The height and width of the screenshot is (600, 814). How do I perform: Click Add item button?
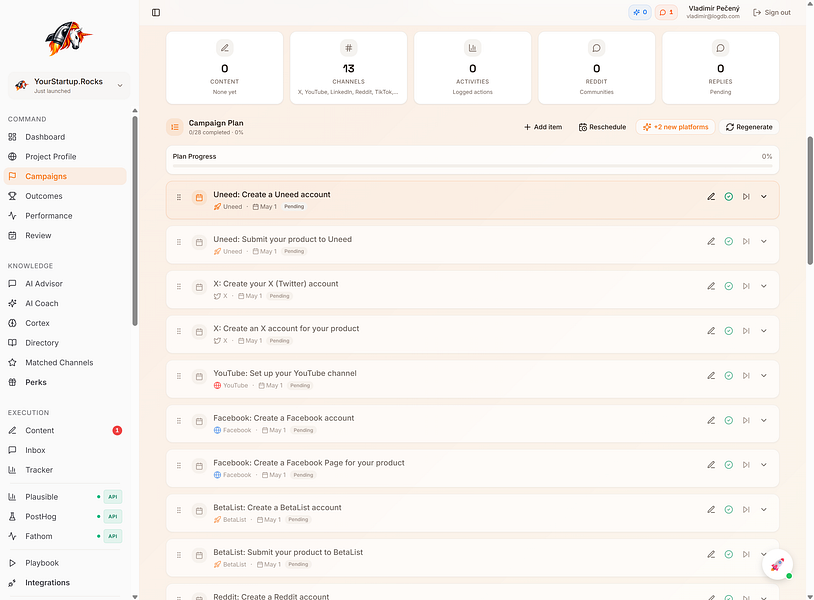coord(543,127)
